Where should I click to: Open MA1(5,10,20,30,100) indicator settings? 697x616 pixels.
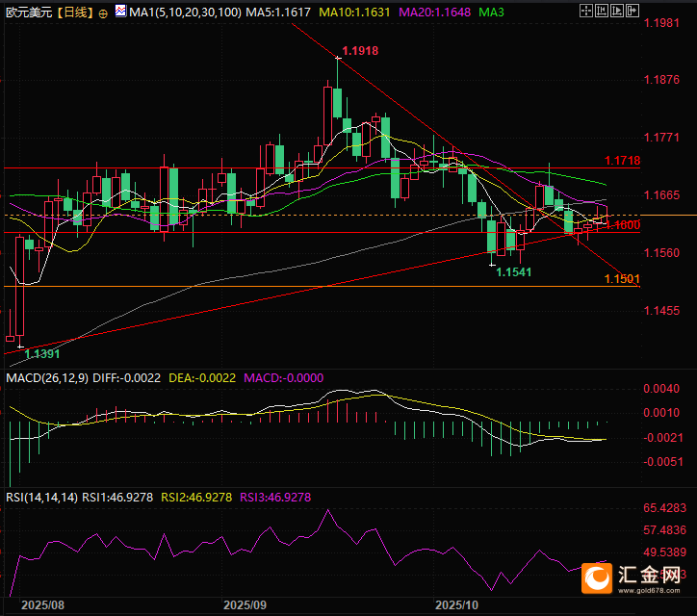186,12
